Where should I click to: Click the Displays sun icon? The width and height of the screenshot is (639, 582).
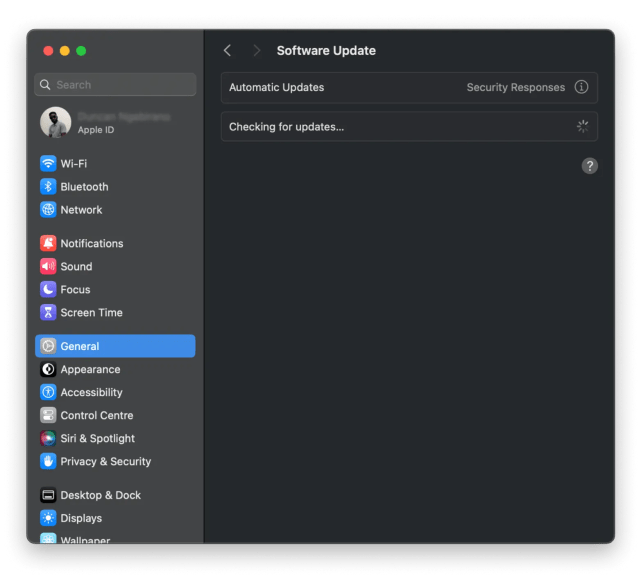click(48, 518)
